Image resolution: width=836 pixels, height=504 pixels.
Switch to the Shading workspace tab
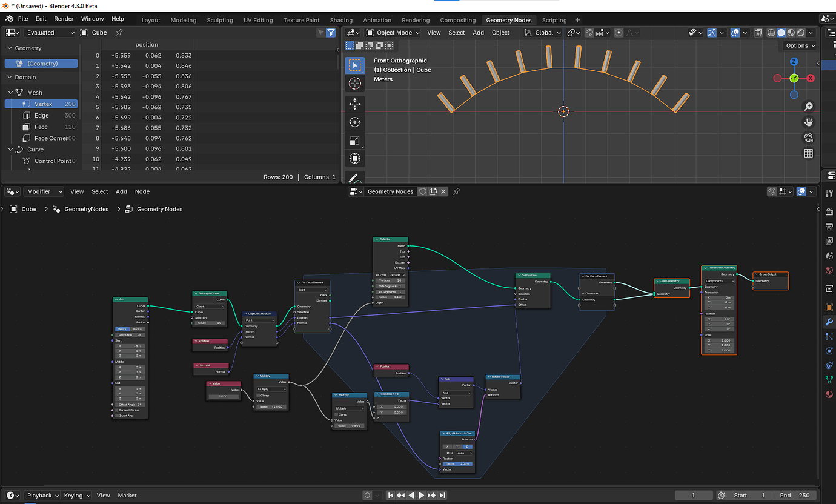tap(342, 20)
